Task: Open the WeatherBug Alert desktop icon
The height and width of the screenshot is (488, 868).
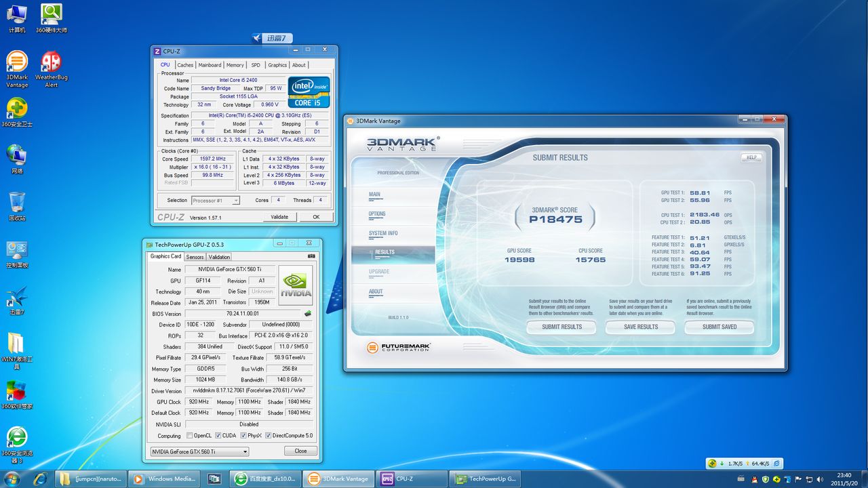Action: tap(51, 63)
